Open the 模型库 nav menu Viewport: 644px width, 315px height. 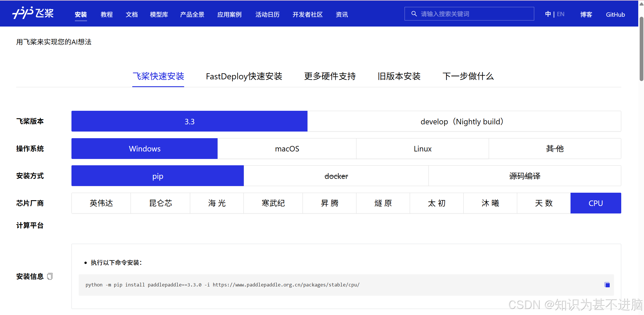point(159,14)
